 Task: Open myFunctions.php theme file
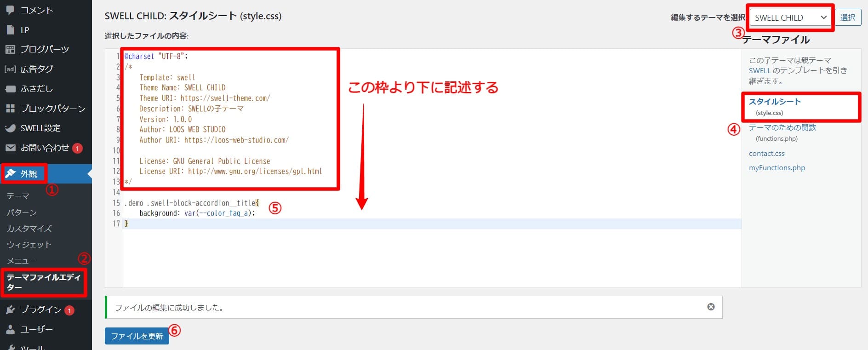[777, 168]
